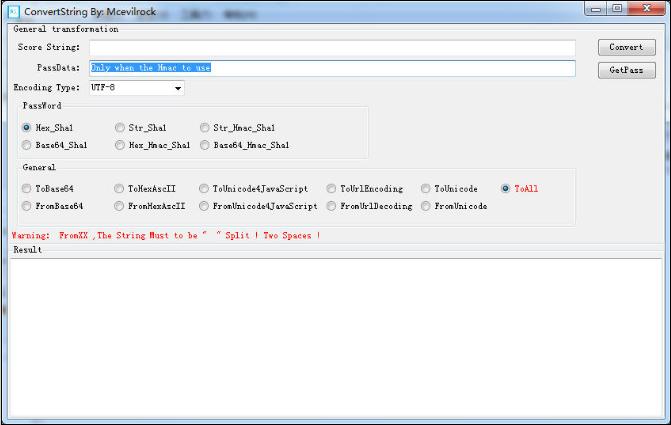Focus the Score String input field
The width and height of the screenshot is (671, 425).
pyautogui.click(x=332, y=48)
